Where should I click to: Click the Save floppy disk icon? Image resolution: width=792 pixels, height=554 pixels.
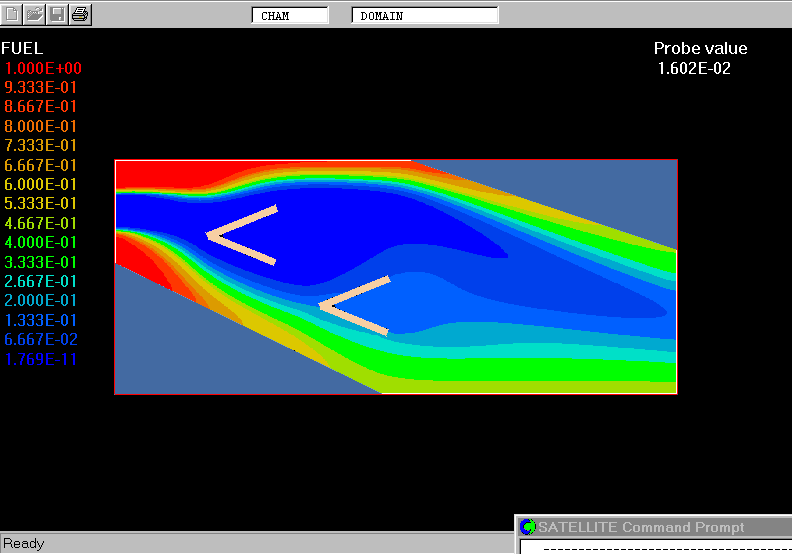[57, 14]
